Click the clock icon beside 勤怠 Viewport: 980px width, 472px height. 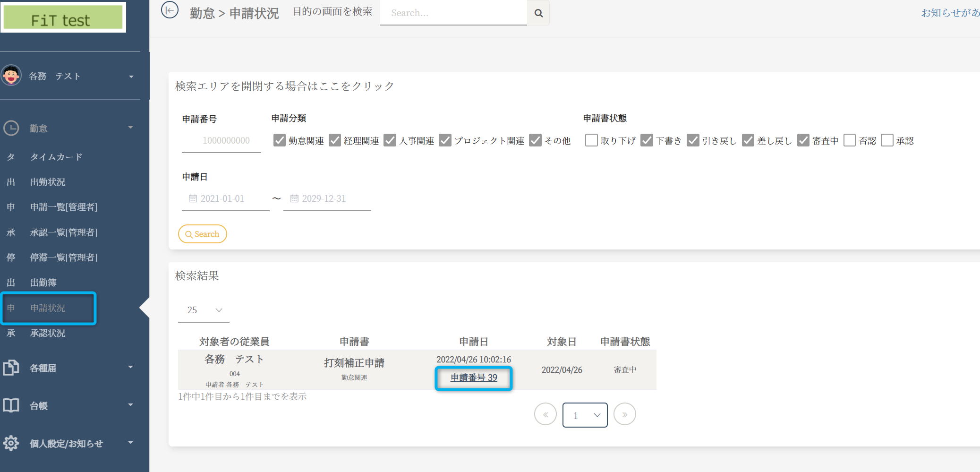(11, 128)
